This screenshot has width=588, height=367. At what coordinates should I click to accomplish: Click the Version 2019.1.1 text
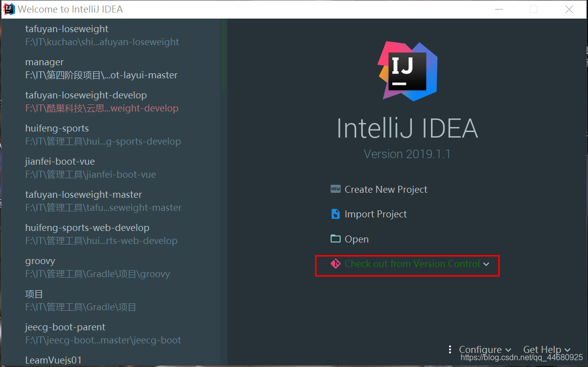pyautogui.click(x=407, y=154)
